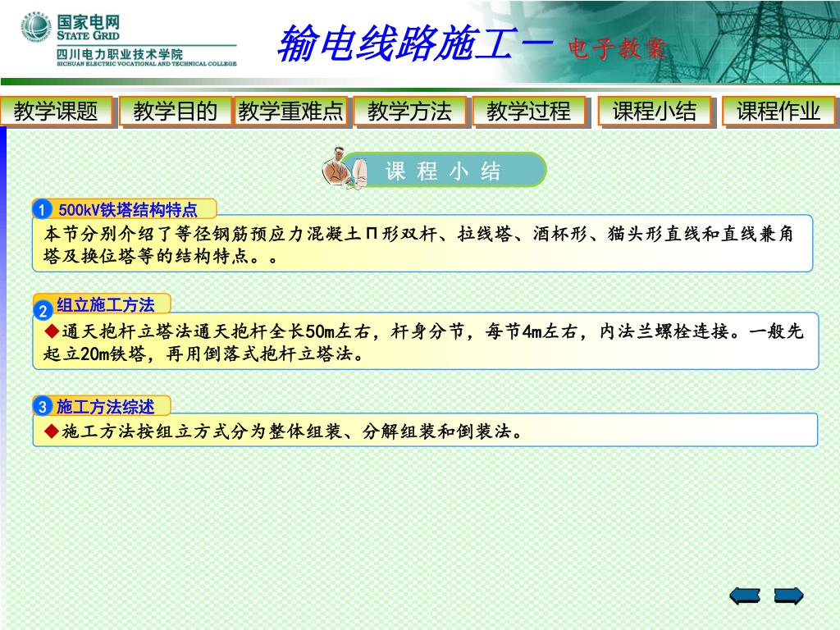Click the number 1 circle badge
Viewport: 840px width, 630px height.
click(x=43, y=209)
